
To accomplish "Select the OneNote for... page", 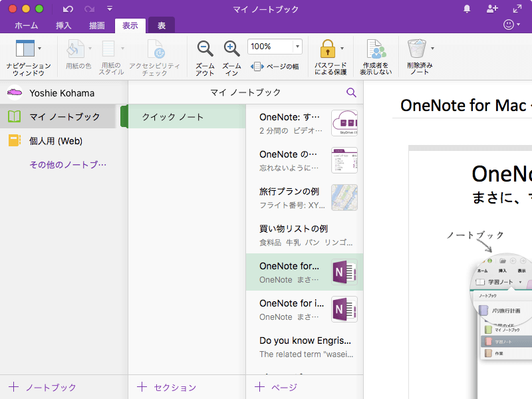I will [305, 272].
